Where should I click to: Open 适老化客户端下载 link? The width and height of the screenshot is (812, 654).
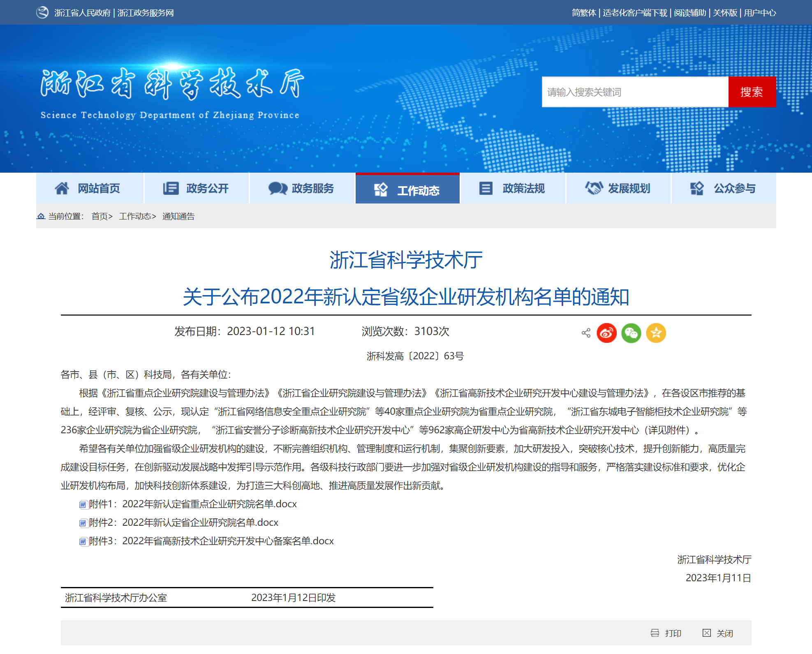[x=635, y=13]
